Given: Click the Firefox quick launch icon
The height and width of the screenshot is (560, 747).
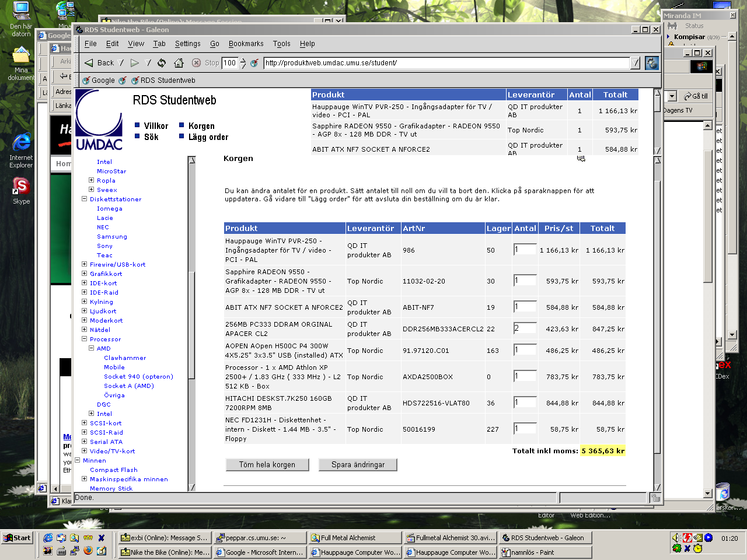Looking at the screenshot, I should (x=88, y=550).
